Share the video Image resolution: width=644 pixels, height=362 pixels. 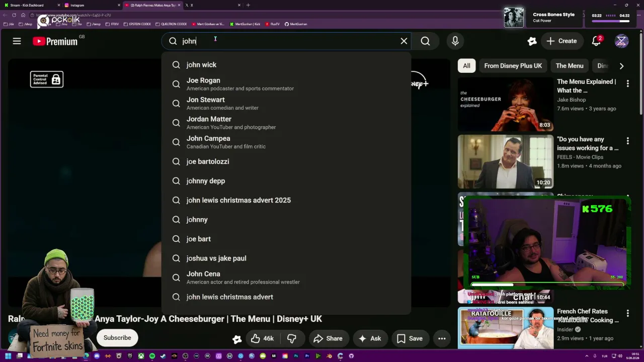[328, 338]
